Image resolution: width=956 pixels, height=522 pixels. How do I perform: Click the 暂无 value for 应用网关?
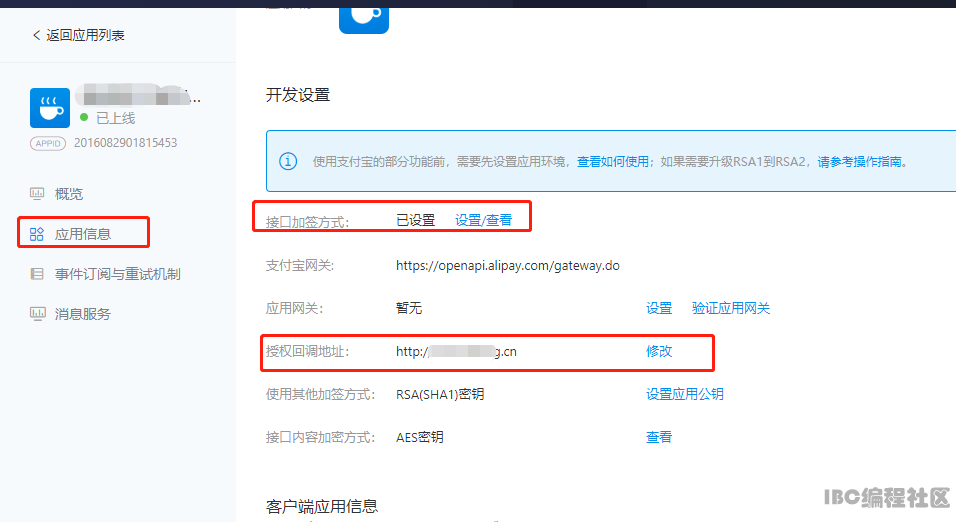pos(409,308)
